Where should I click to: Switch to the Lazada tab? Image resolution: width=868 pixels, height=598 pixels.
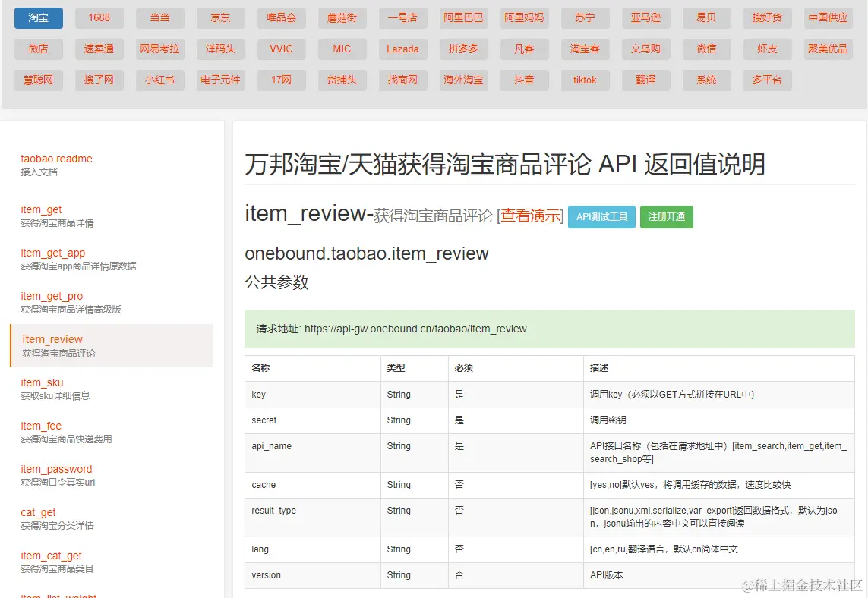click(403, 49)
